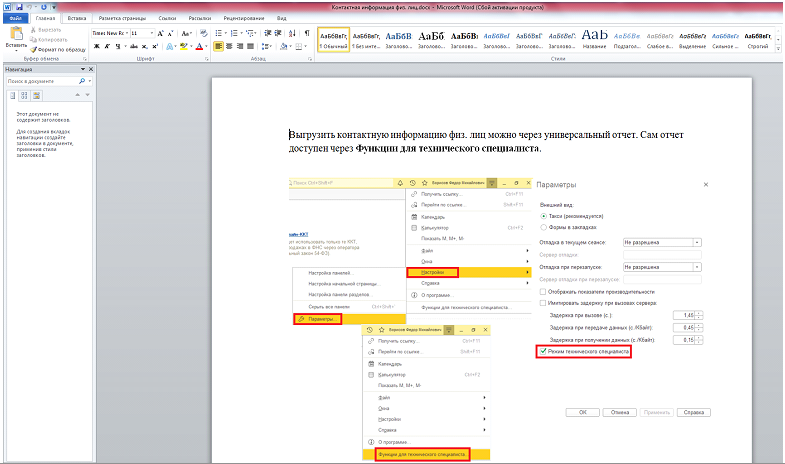The width and height of the screenshot is (785, 464).
Task: Open the font color dropdown arrow
Action: 206,47
